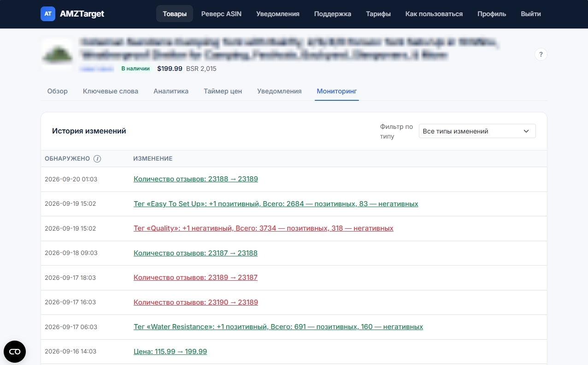Go to Реверс ASIN page

[x=221, y=14]
